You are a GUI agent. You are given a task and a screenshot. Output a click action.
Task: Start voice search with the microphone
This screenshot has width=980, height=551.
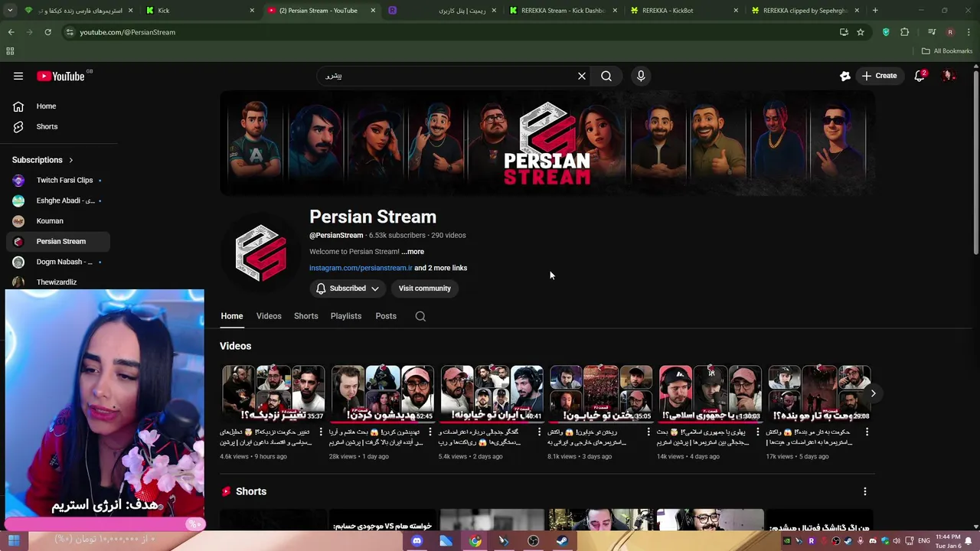(641, 76)
